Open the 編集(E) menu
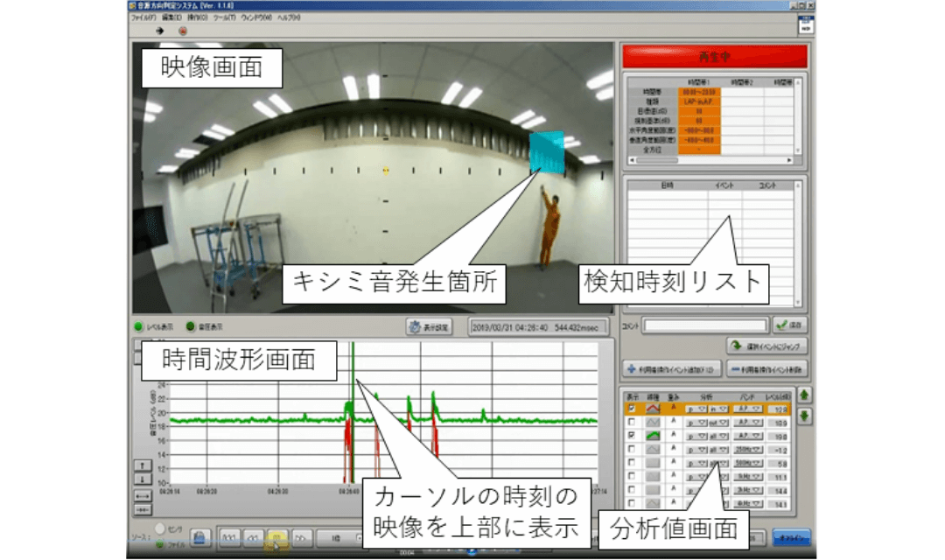945x560 pixels. click(x=171, y=18)
